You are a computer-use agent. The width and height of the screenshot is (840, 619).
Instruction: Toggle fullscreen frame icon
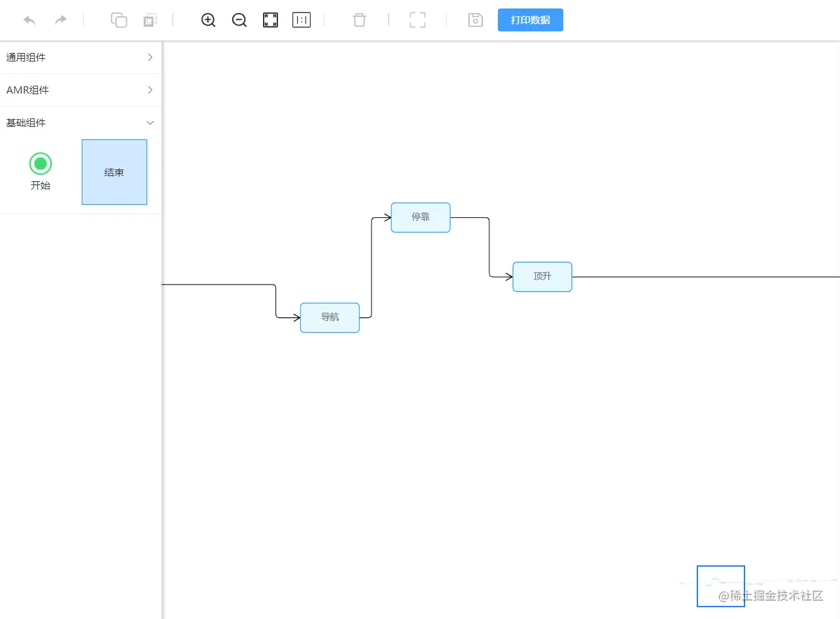tap(417, 20)
